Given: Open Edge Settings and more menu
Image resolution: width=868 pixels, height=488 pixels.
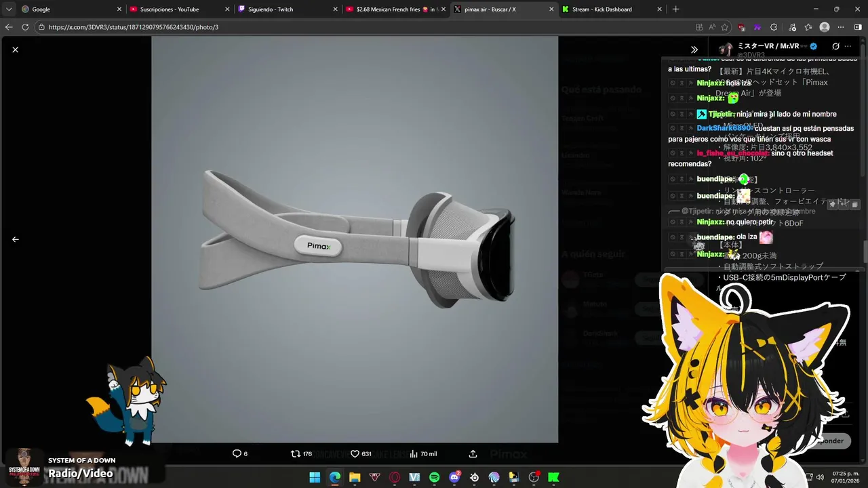Looking at the screenshot, I should [x=841, y=27].
